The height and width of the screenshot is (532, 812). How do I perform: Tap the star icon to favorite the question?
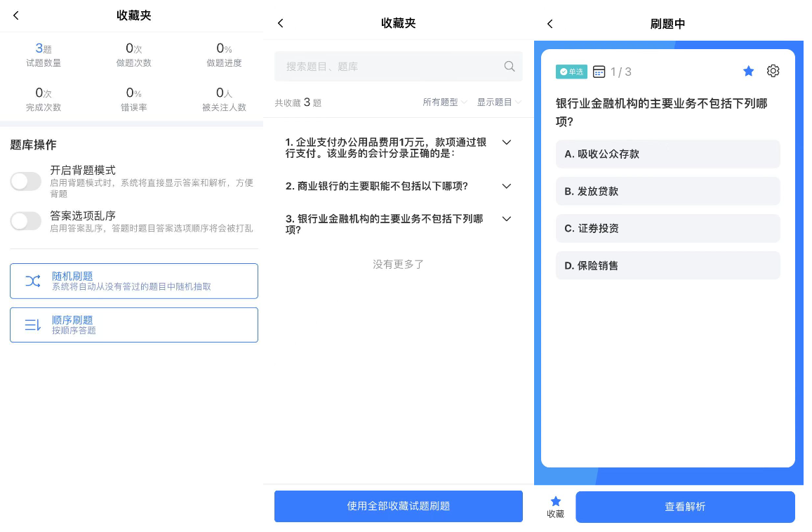748,71
